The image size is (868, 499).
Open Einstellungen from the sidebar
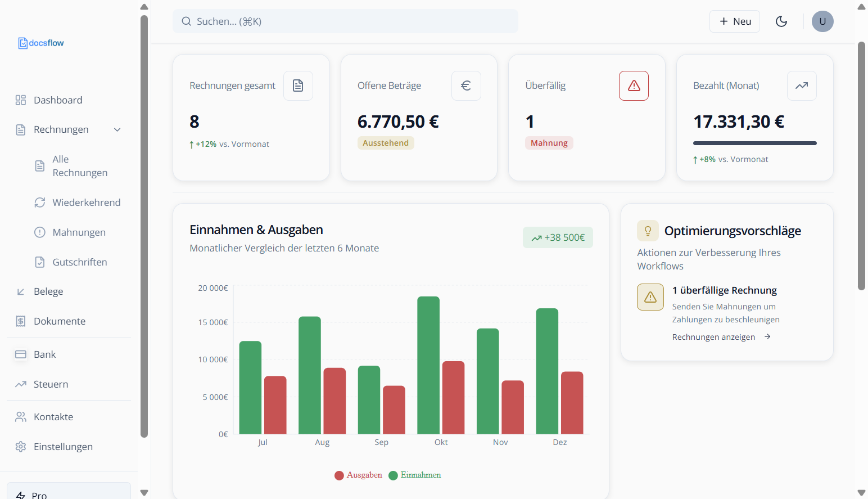[63, 447]
